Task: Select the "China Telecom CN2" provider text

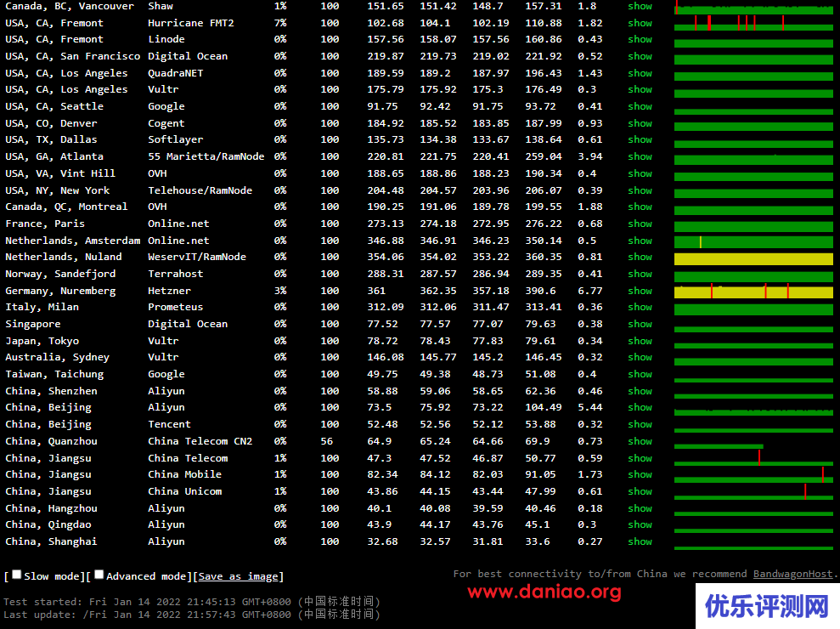Action: click(200, 441)
